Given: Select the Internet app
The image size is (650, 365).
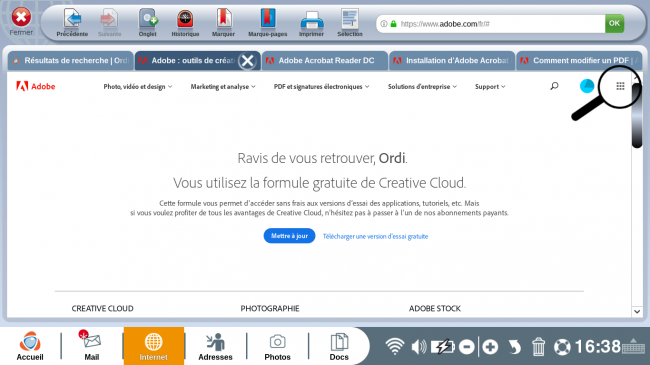Looking at the screenshot, I should [153, 346].
